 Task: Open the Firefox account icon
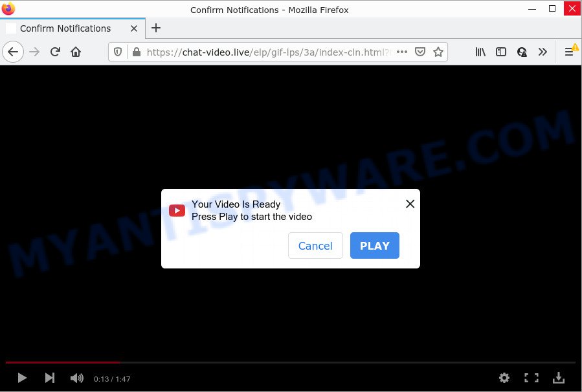(x=522, y=52)
